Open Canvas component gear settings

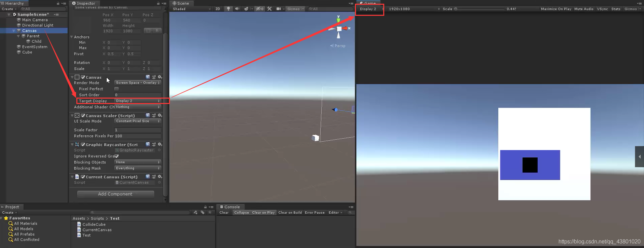click(160, 77)
